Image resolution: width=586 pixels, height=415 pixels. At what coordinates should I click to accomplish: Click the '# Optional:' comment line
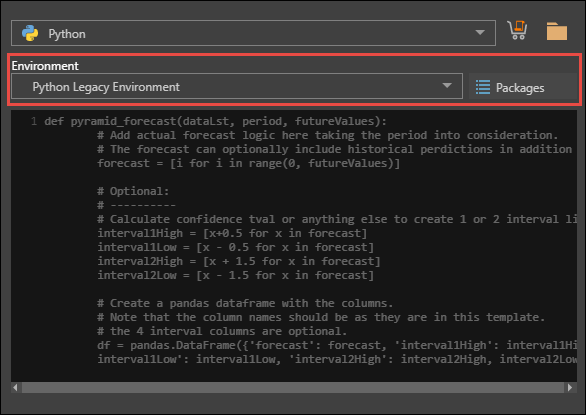click(133, 191)
